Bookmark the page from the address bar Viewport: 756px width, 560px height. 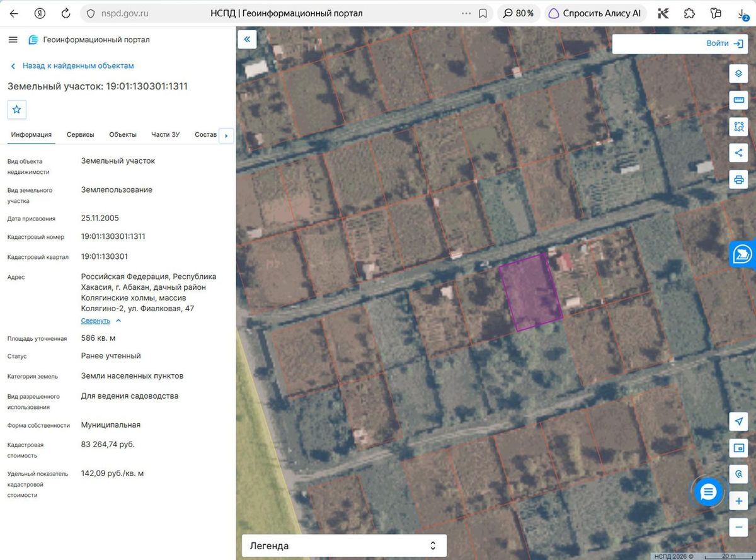pyautogui.click(x=483, y=13)
